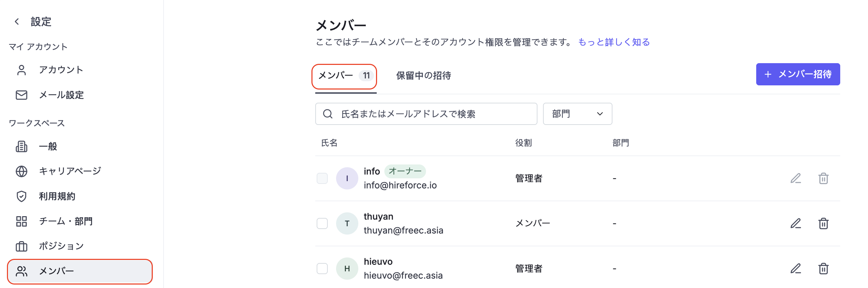This screenshot has width=868, height=288.
Task: Delete member hieuvo with trash icon
Action: (824, 269)
